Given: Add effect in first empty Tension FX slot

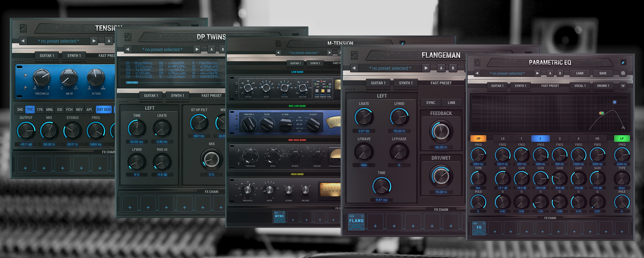Looking at the screenshot, I should pos(25,164).
